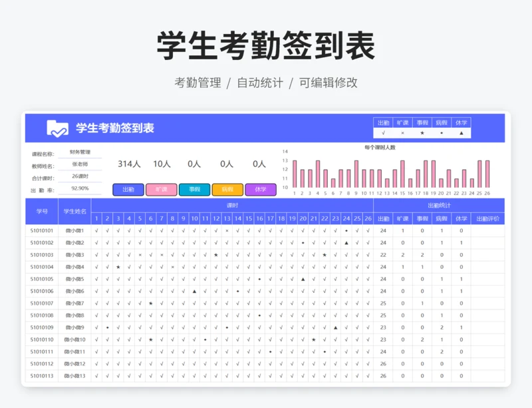532x408 pixels.
Task: Select the 出勤评价 column header
Action: pos(487,218)
